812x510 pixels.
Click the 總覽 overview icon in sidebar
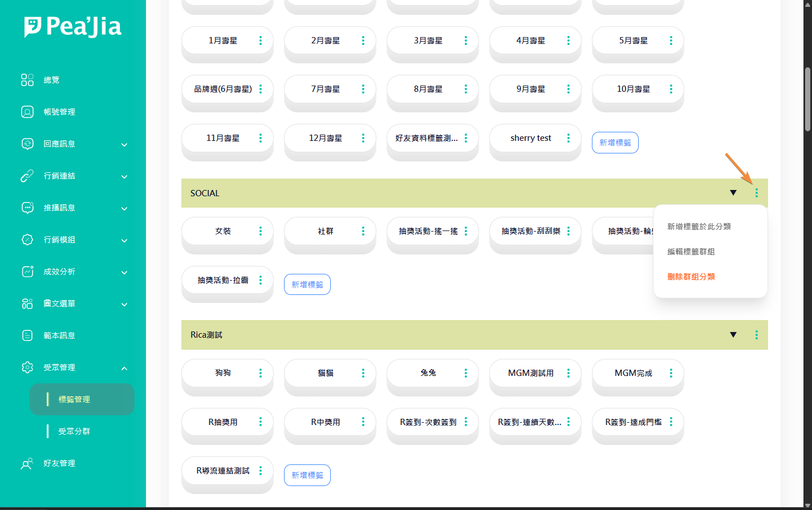pyautogui.click(x=27, y=80)
